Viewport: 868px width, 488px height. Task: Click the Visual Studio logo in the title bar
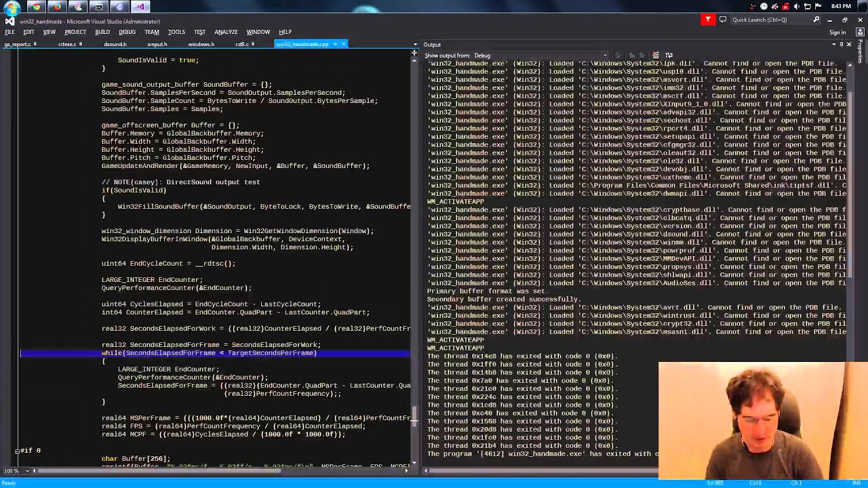point(9,22)
